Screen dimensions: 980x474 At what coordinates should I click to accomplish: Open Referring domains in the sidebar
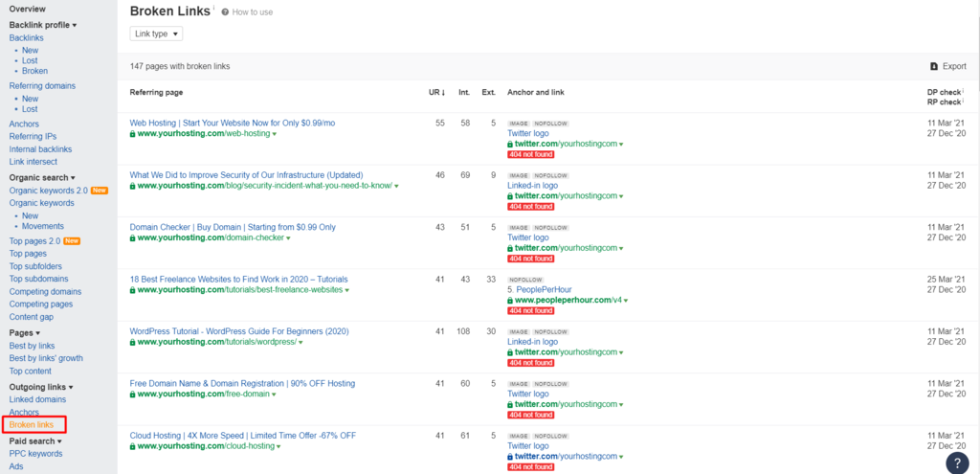[x=42, y=85]
